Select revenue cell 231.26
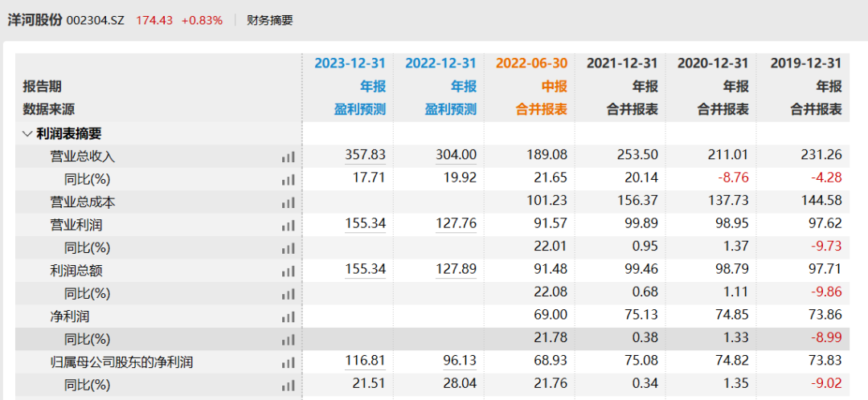The height and width of the screenshot is (400, 868). coord(821,154)
